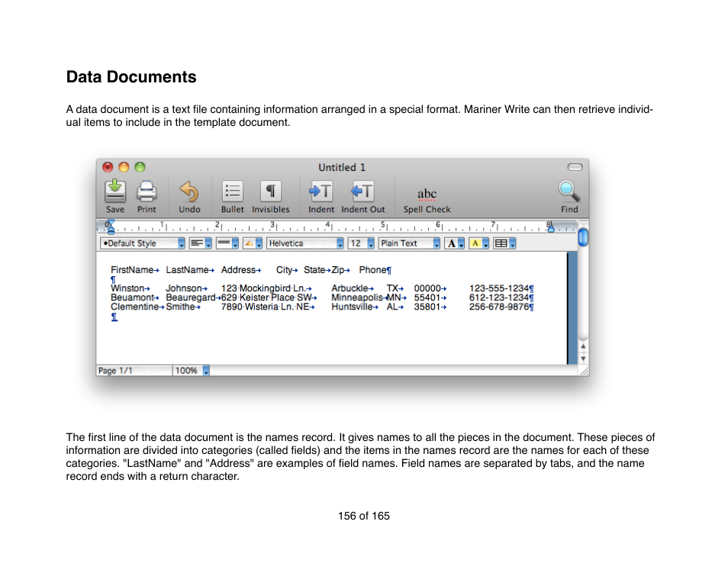Apply the Bullet list tool
Image resolution: width=728 pixels, height=563 pixels.
point(232,191)
